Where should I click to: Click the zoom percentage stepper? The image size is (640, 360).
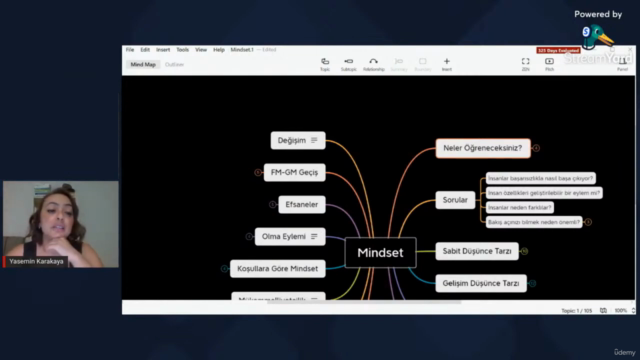633,311
